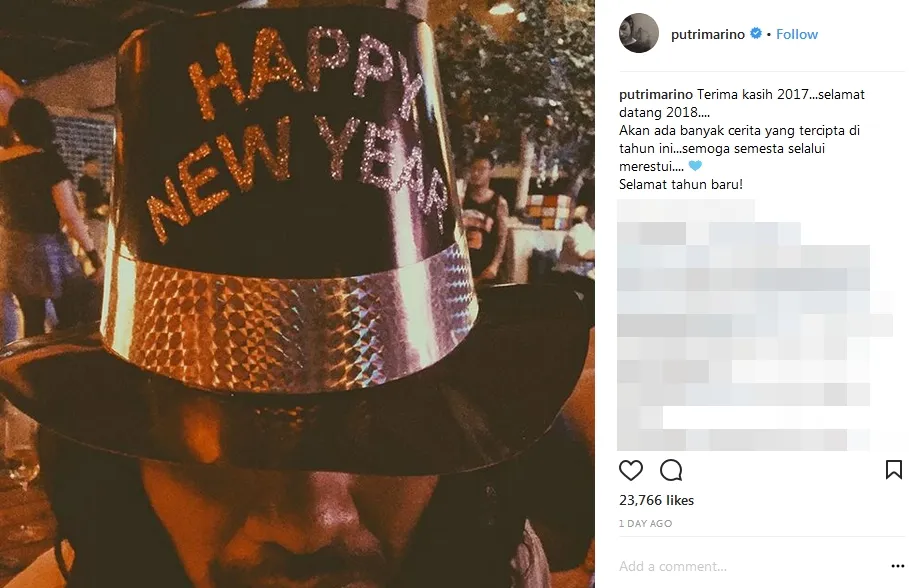Open the putrimarino profile avatar

(x=639, y=33)
